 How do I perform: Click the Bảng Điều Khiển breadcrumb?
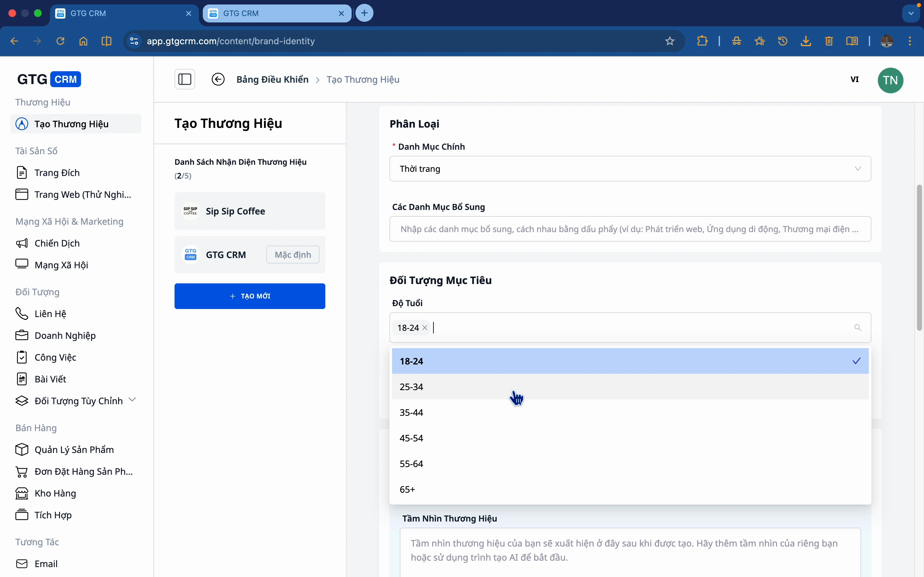click(x=272, y=79)
